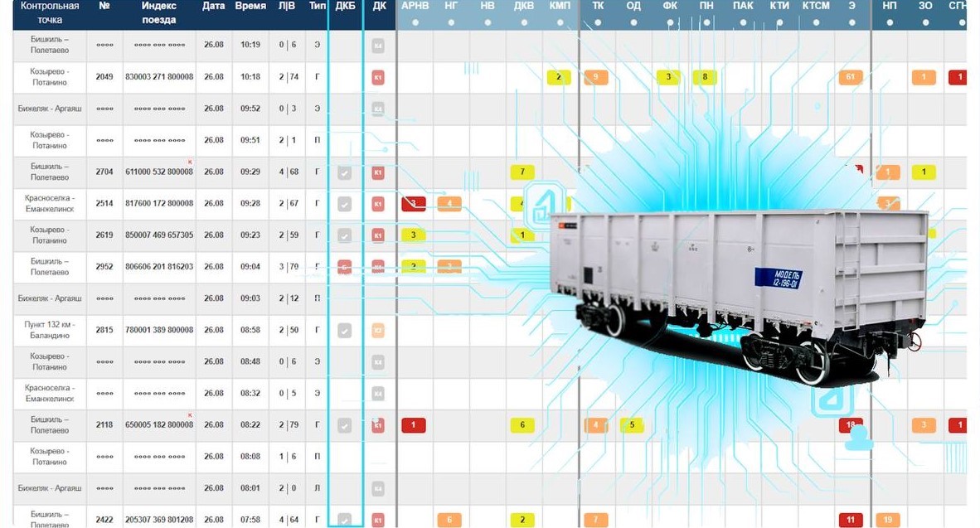Click the red Э badge showing 18

click(851, 425)
